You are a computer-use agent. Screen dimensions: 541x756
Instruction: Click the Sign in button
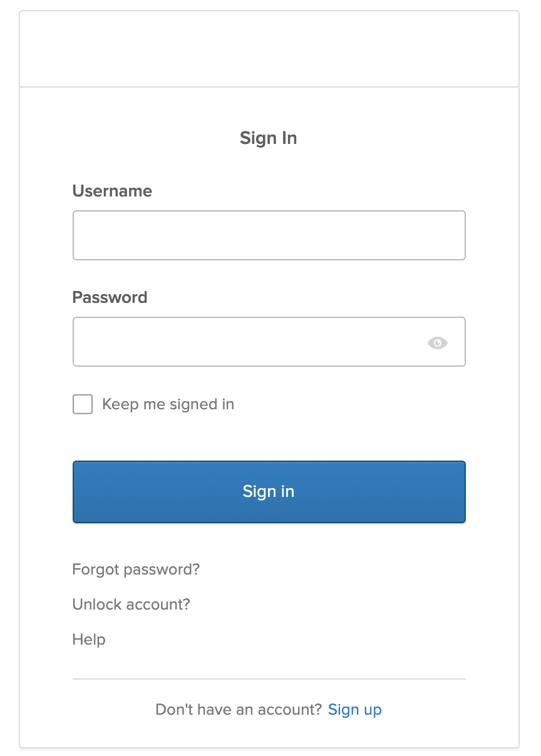269,492
